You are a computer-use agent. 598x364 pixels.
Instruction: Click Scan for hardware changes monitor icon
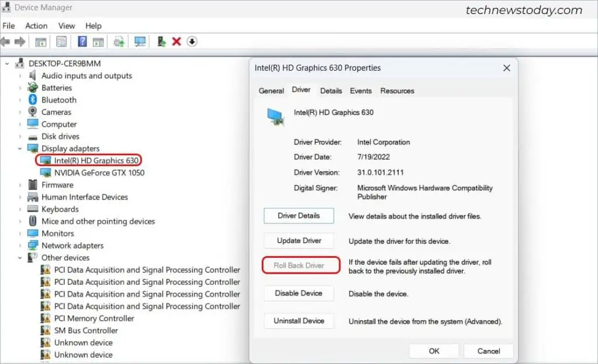[x=140, y=41]
